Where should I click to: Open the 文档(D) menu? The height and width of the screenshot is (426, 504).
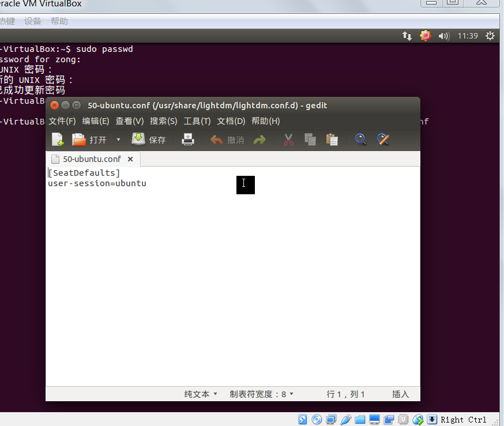tap(231, 121)
